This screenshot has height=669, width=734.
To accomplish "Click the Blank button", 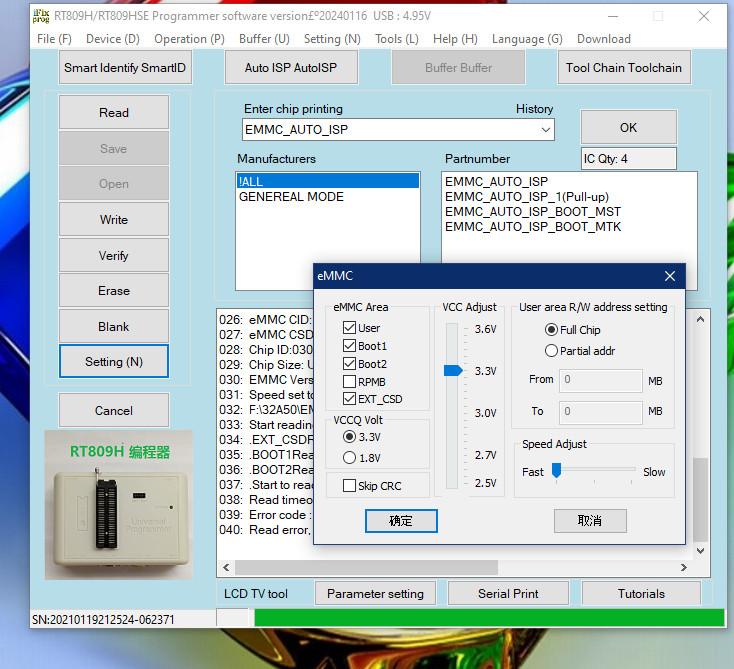I will point(114,326).
